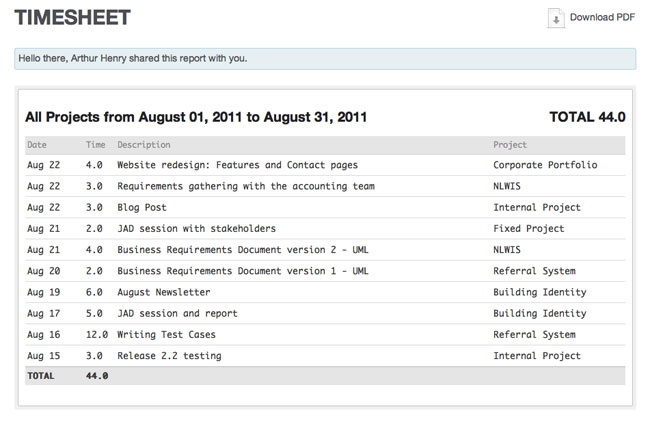Click Internal Project in the Release 2.2 testing row
Image resolution: width=650 pixels, height=422 pixels.
(537, 356)
